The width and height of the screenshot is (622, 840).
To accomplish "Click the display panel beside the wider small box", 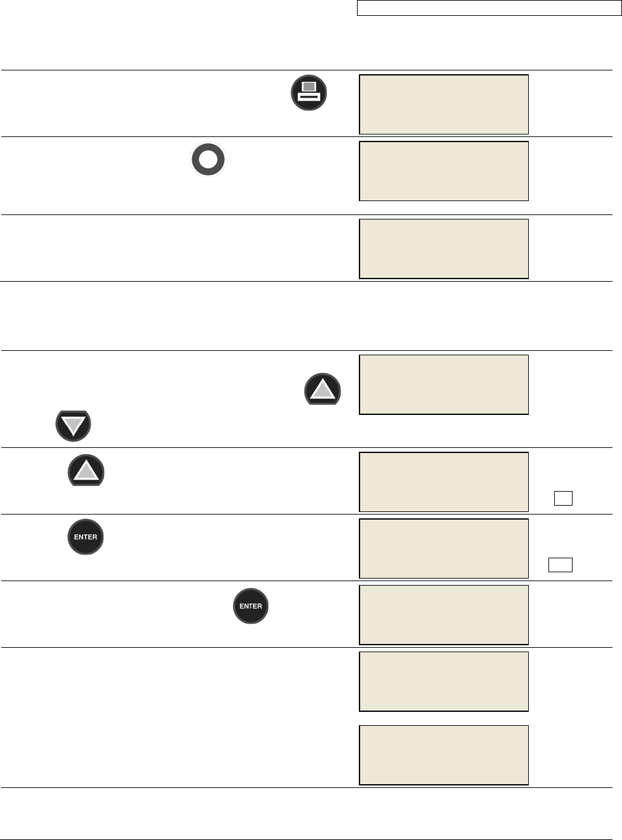I will (444, 548).
